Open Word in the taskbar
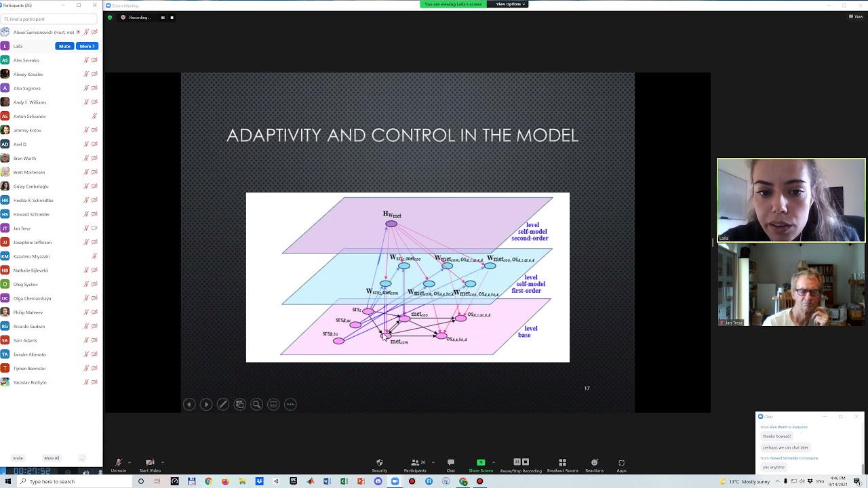This screenshot has height=488, width=868. point(327,482)
